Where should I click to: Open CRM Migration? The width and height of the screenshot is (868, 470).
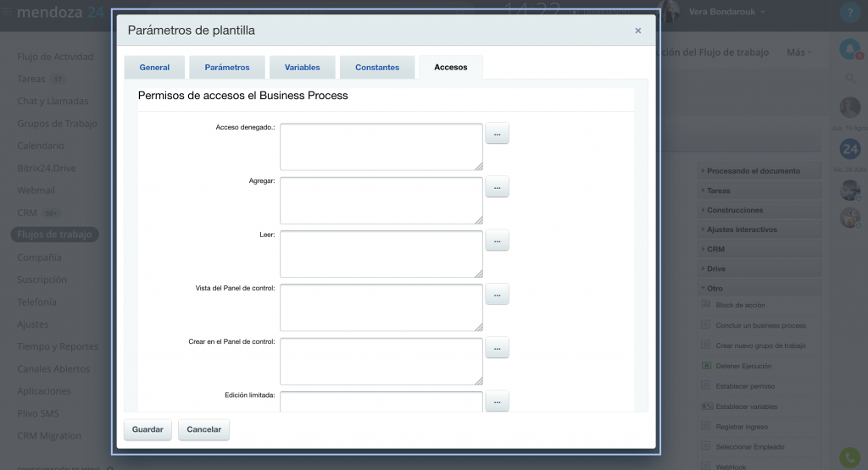(x=48, y=436)
